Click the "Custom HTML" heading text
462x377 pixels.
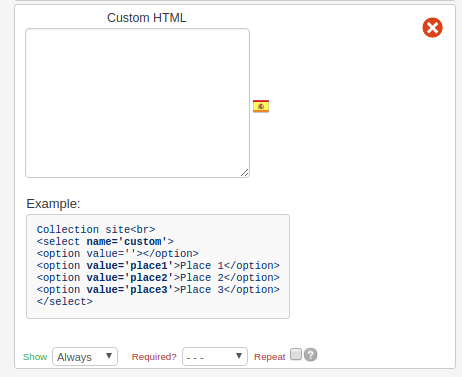[x=147, y=18]
